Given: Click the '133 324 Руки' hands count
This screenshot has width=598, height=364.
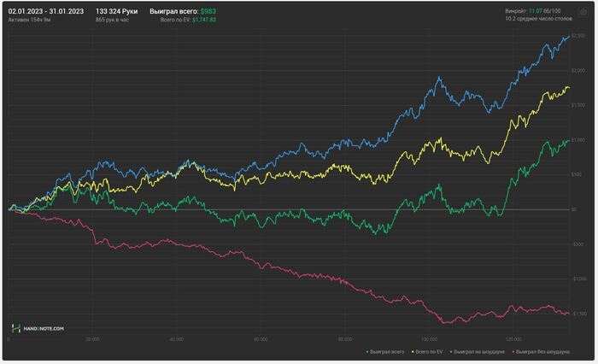Looking at the screenshot, I should pyautogui.click(x=116, y=10).
